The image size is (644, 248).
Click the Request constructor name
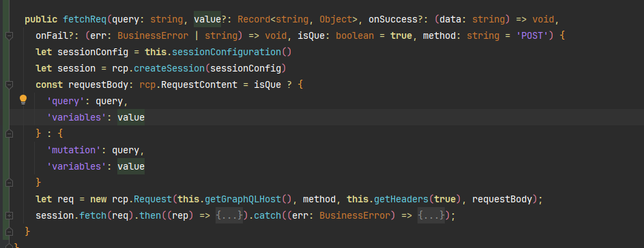(153, 199)
